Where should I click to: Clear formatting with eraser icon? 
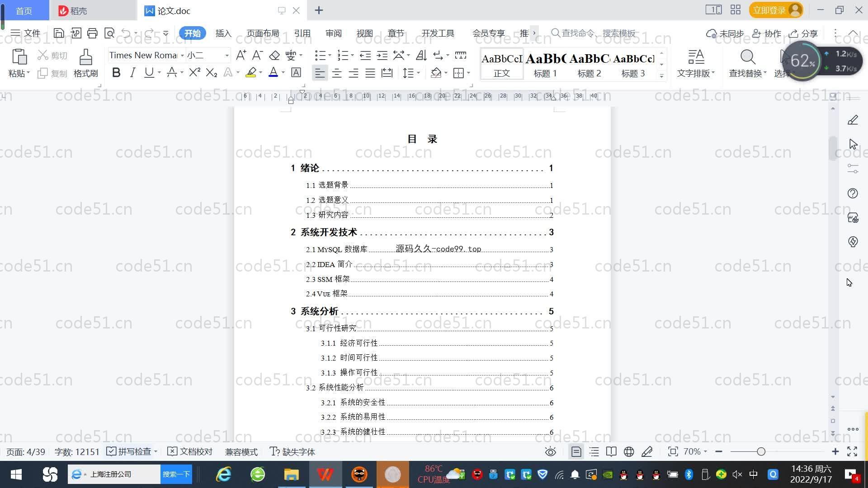pyautogui.click(x=274, y=55)
